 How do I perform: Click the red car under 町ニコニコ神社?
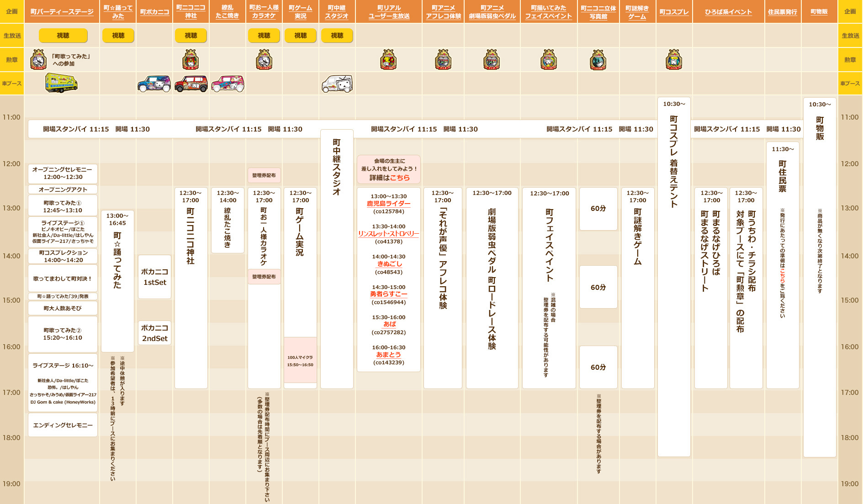tap(191, 84)
